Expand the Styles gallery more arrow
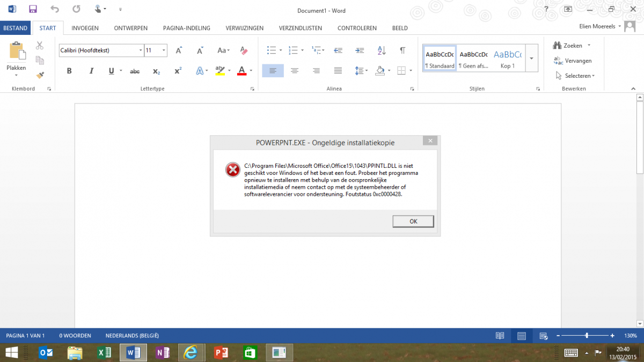 [x=531, y=58]
